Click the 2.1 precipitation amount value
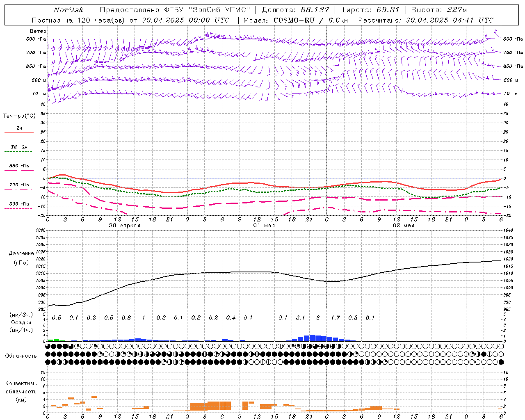Viewport: 525px width, 420px height. pyautogui.click(x=301, y=318)
